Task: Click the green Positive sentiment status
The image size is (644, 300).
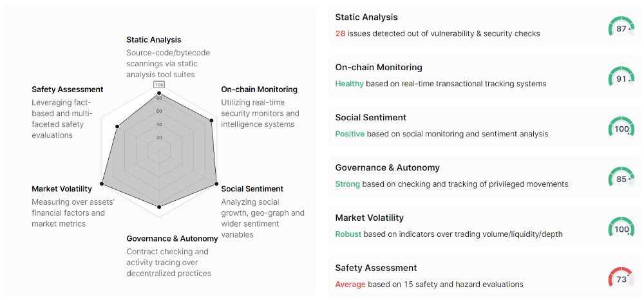Action: 350,134
